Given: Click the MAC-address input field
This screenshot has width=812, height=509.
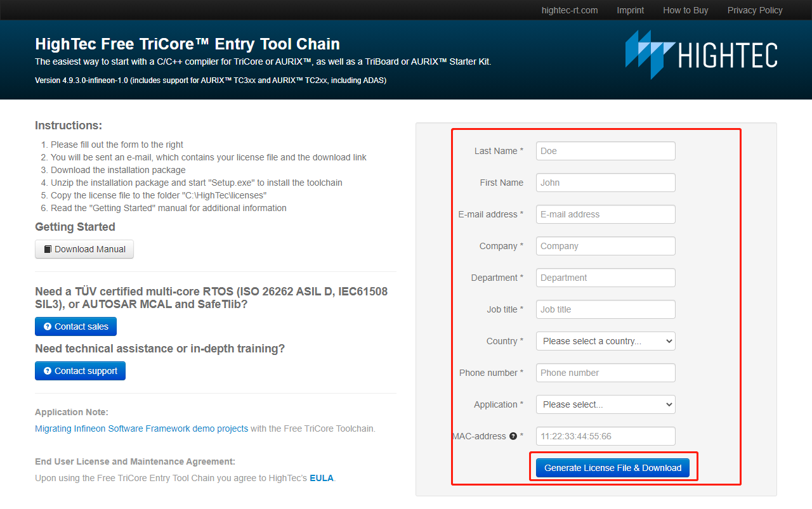Looking at the screenshot, I should pyautogui.click(x=605, y=435).
